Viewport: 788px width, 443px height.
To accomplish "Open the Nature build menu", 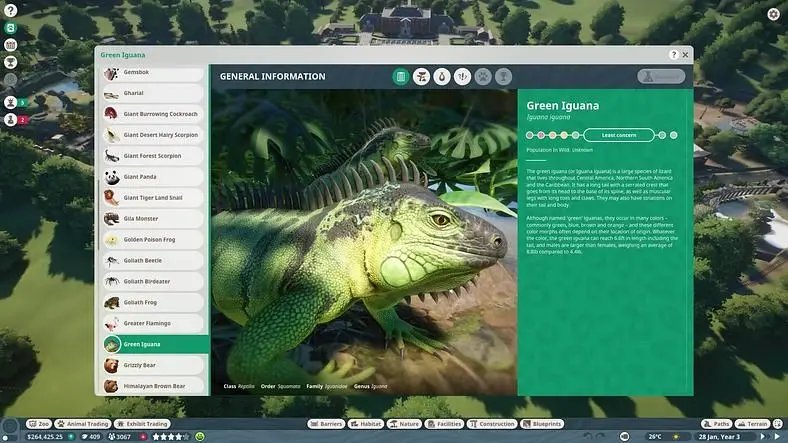I will point(404,424).
